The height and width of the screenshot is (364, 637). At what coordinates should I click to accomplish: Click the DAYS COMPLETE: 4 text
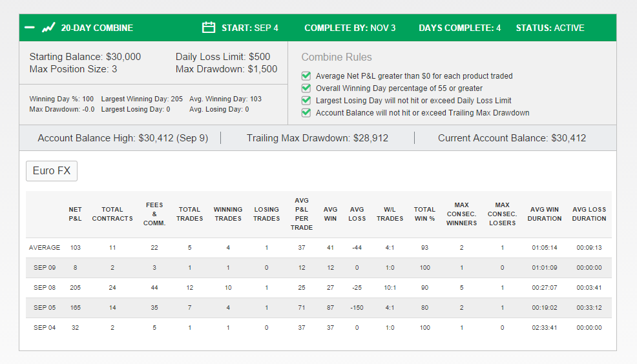pyautogui.click(x=459, y=28)
